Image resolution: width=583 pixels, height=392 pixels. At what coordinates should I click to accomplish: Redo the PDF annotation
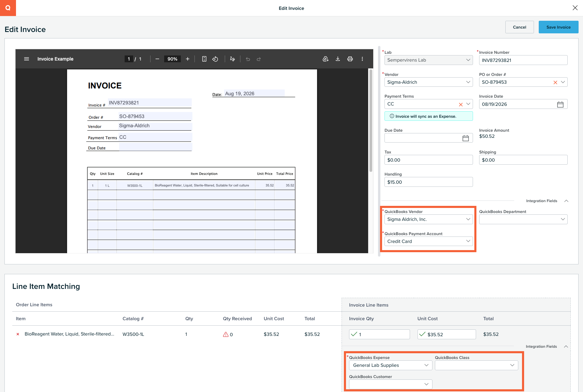[259, 59]
